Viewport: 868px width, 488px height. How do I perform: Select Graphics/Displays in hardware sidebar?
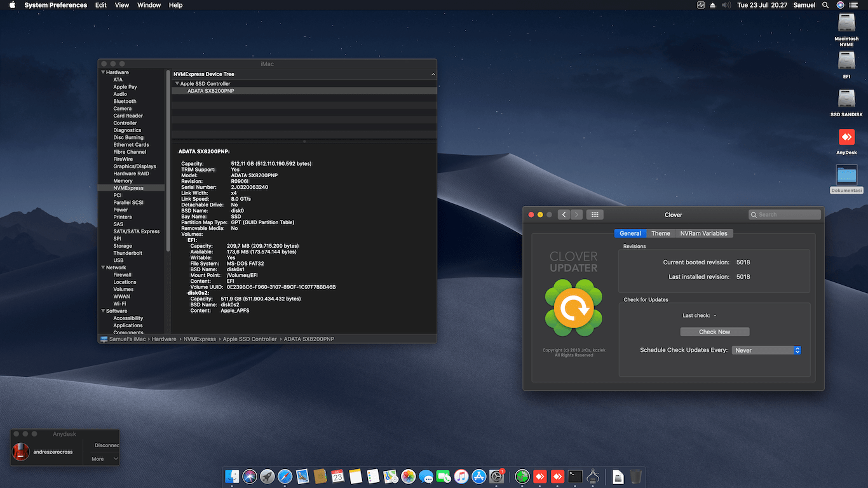point(135,166)
